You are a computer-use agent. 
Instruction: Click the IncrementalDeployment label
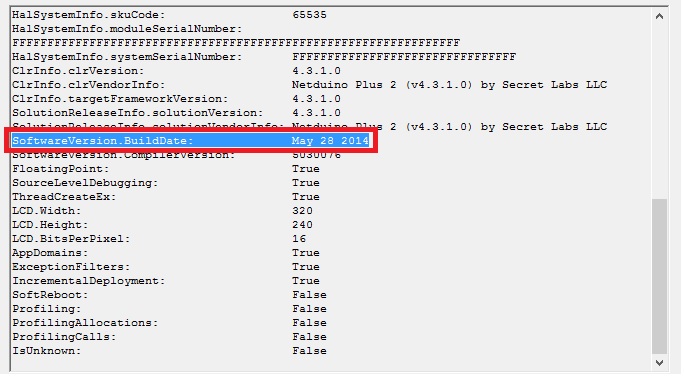89,281
